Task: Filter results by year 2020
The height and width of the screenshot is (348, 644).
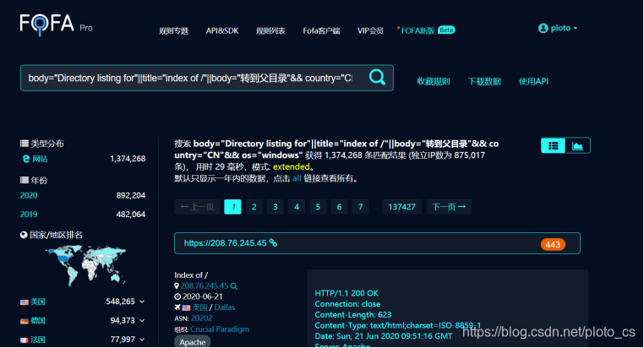Action: (29, 195)
